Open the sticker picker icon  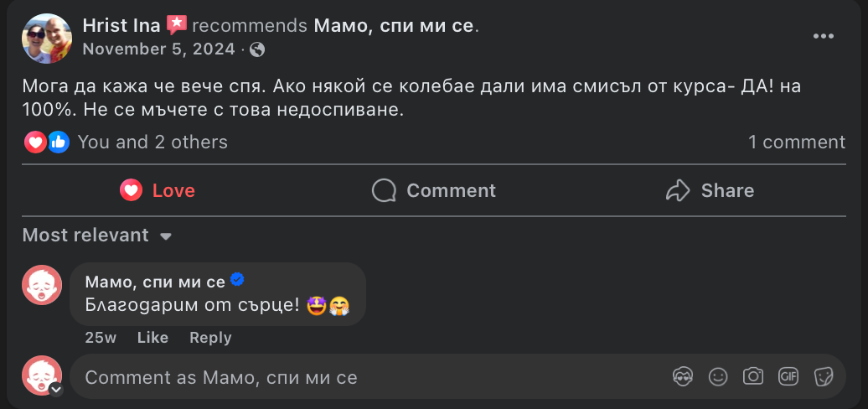(824, 376)
